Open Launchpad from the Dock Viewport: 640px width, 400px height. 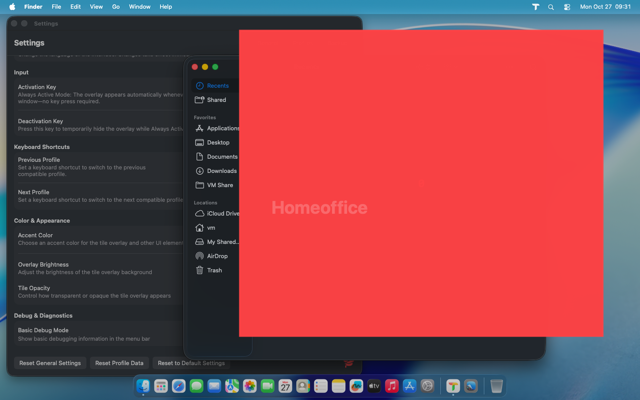[161, 386]
